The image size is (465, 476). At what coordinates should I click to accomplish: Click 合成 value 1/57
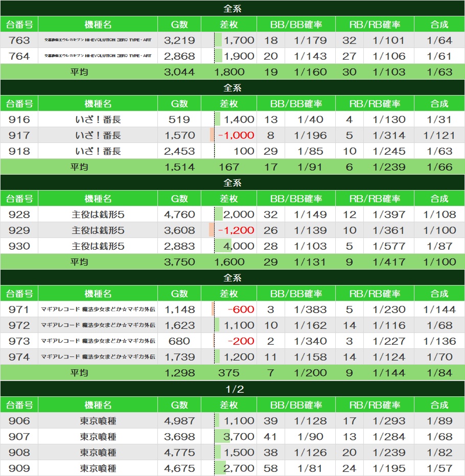pyautogui.click(x=439, y=468)
